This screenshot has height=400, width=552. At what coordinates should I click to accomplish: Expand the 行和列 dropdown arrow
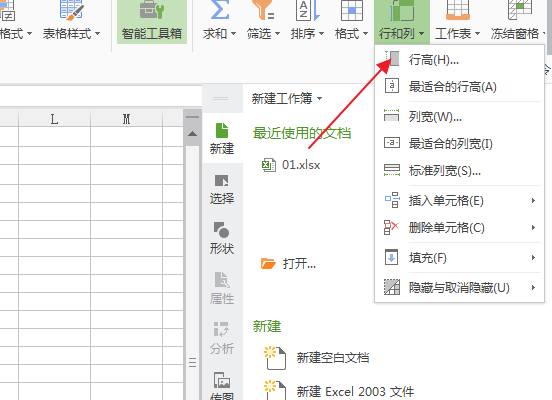tap(421, 34)
